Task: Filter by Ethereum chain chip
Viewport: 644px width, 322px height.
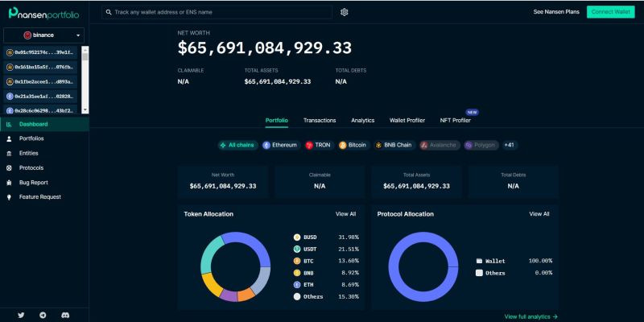Action: (x=281, y=145)
